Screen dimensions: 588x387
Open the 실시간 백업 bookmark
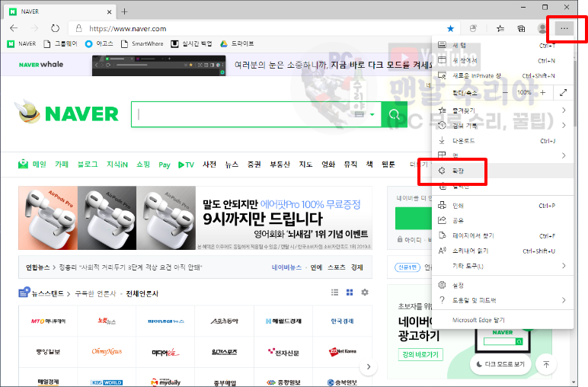click(x=191, y=44)
